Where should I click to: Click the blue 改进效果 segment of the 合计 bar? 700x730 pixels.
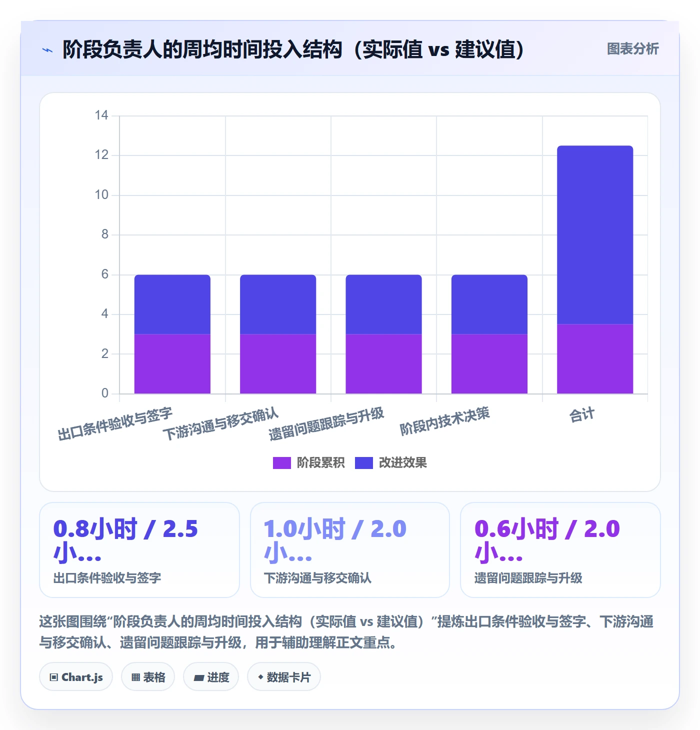point(595,235)
